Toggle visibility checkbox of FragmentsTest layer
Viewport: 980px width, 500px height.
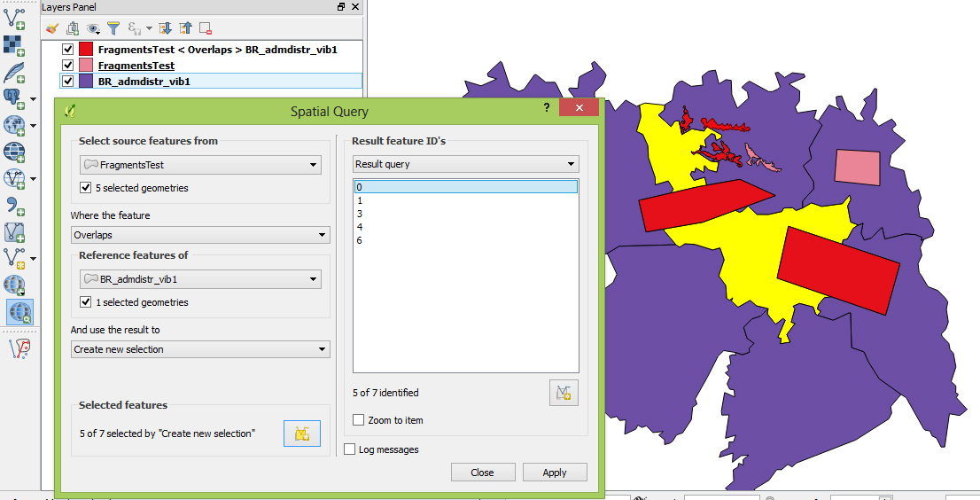coord(68,65)
